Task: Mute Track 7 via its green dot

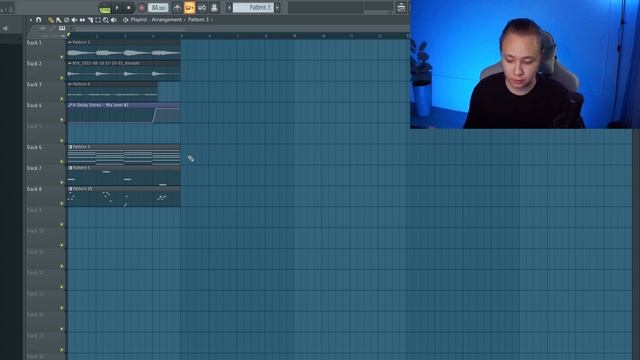Action: coord(62,182)
